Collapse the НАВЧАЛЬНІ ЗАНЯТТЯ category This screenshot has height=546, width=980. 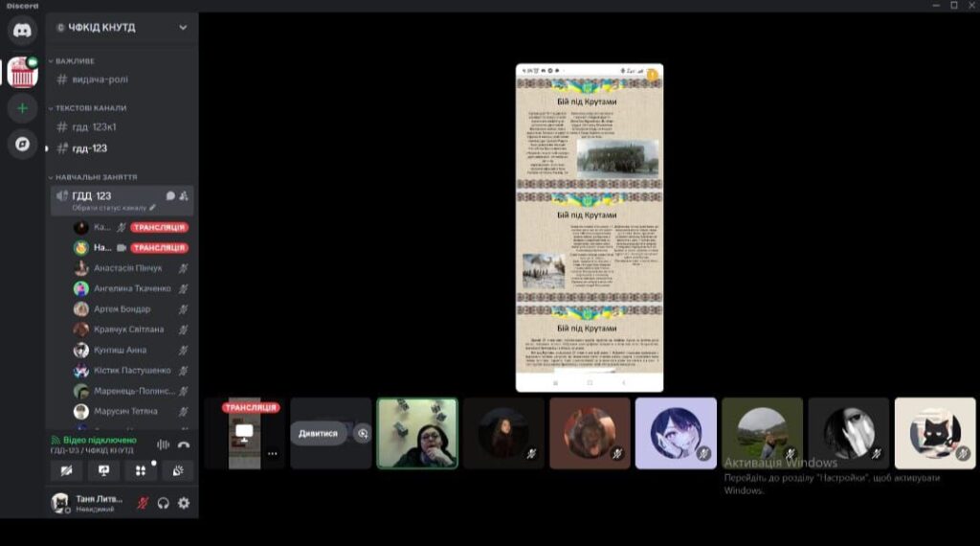coord(96,177)
